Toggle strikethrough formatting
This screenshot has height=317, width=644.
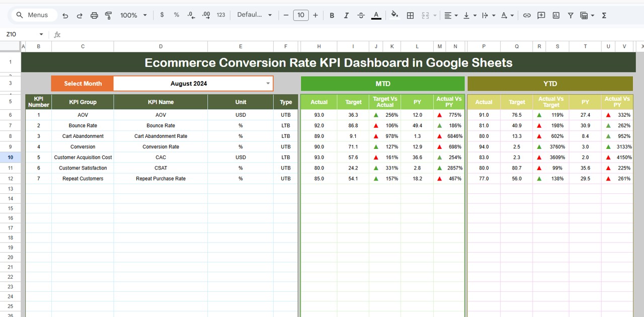[x=361, y=16]
